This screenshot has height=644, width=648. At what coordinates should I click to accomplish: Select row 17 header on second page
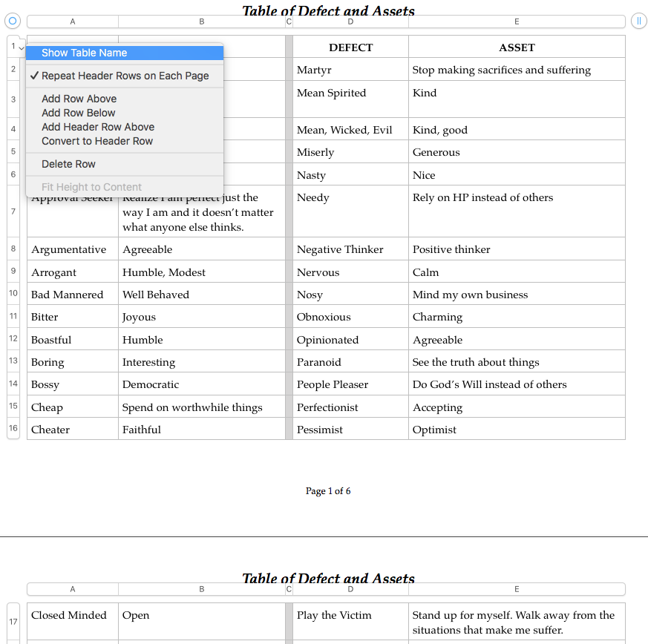tap(13, 621)
